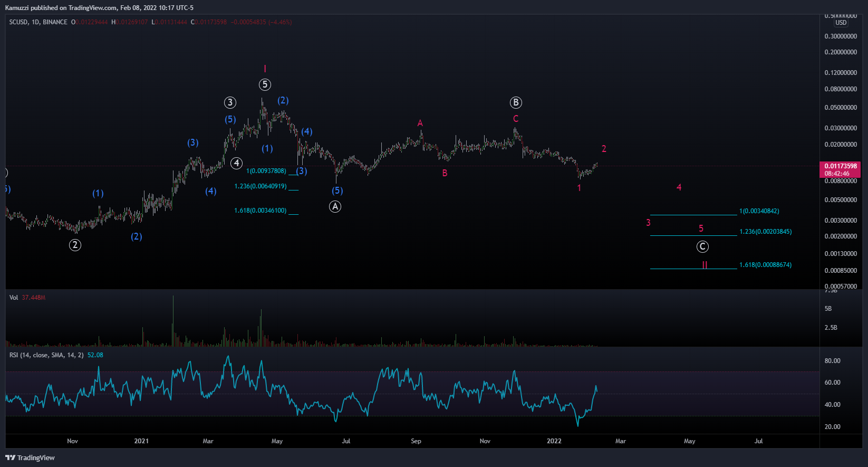Click the 0.00085000 price axis tick
868x467 pixels.
tap(841, 271)
